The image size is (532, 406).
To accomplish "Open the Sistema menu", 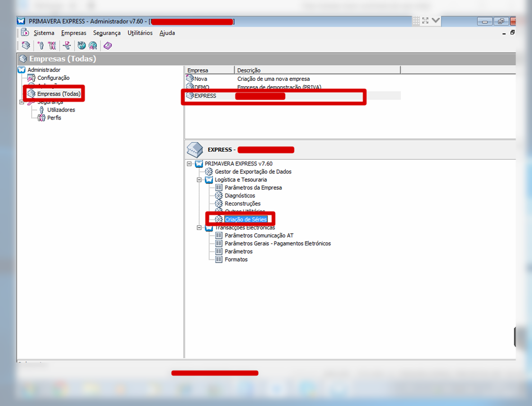I will coord(44,33).
